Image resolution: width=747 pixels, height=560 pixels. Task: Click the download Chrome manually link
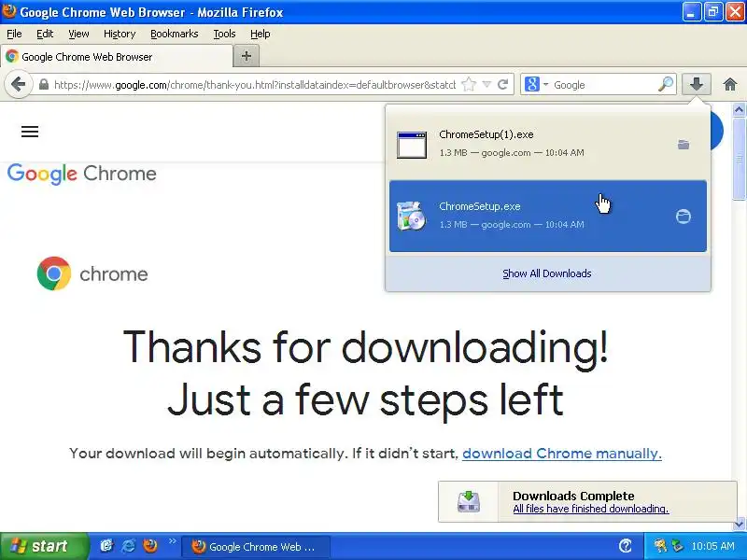(x=562, y=454)
